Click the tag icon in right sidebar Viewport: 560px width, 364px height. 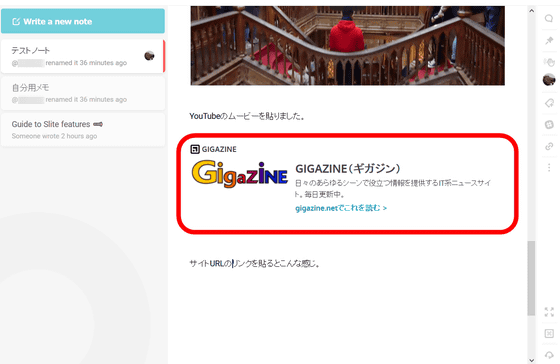tap(549, 103)
